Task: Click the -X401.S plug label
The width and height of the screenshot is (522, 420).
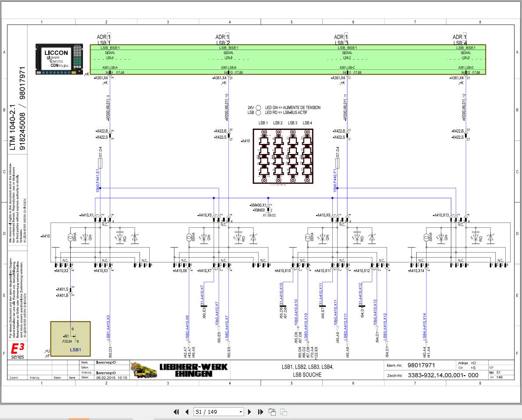Action: [x=62, y=289]
